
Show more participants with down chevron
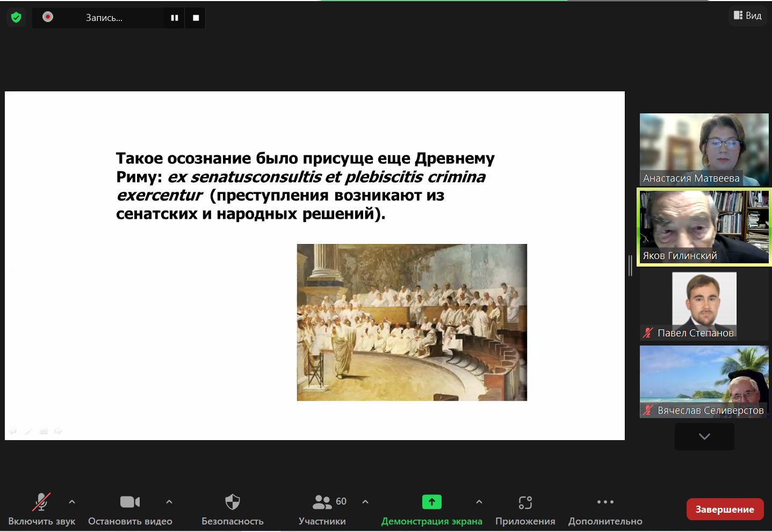[x=704, y=436]
